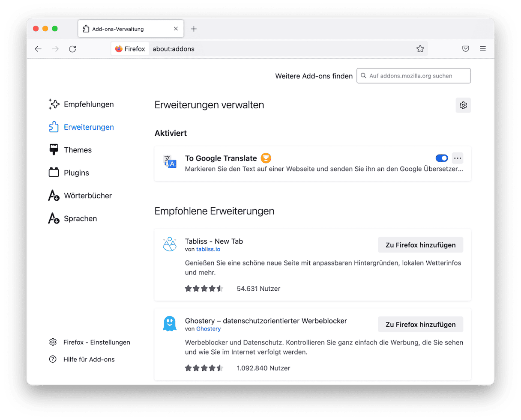Click the Tabliss extension icon

[x=170, y=244]
